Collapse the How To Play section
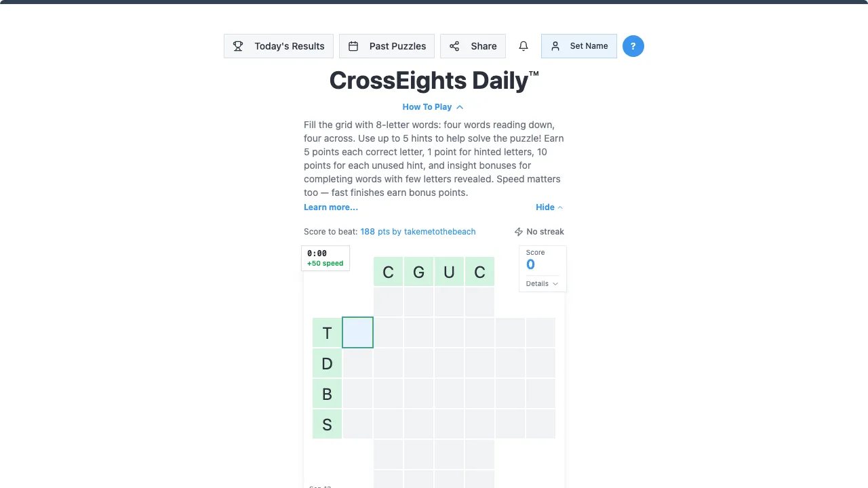Image resolution: width=868 pixels, height=488 pixels. coord(433,107)
